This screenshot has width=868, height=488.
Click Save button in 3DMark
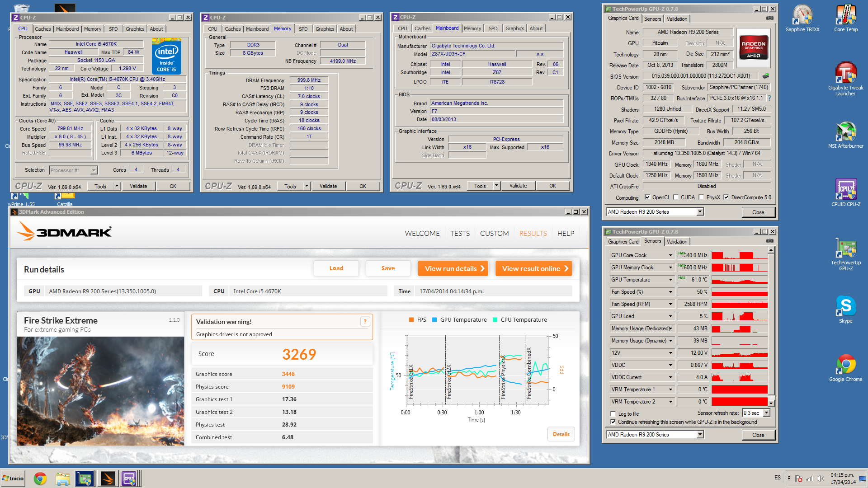[388, 268]
